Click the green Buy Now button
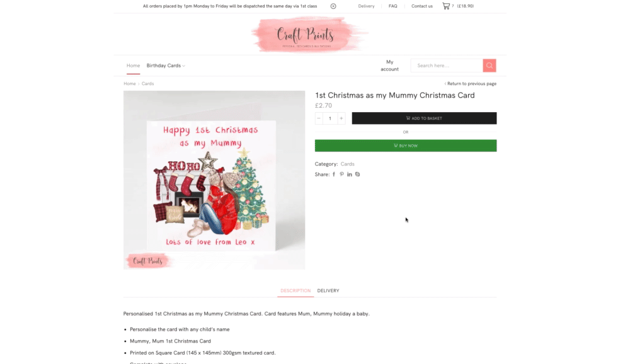This screenshot has width=630, height=364. coord(406,145)
